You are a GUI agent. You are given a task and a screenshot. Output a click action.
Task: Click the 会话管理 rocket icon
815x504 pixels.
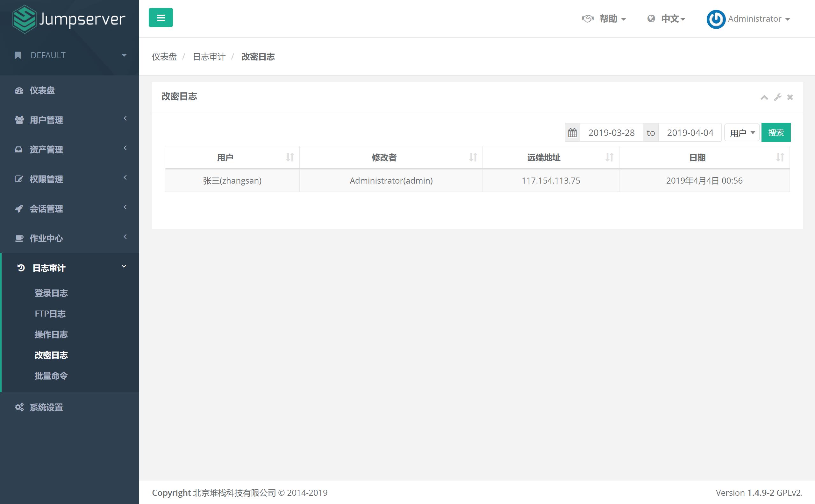[19, 209]
